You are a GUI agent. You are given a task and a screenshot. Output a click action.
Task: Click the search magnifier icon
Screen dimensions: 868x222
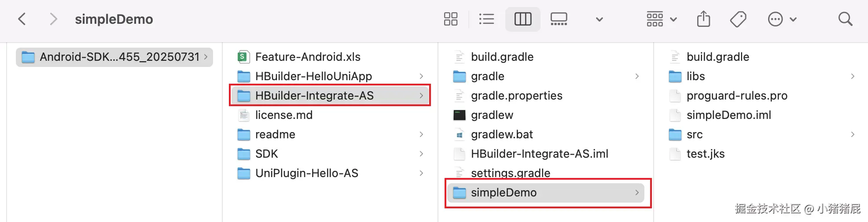click(845, 19)
